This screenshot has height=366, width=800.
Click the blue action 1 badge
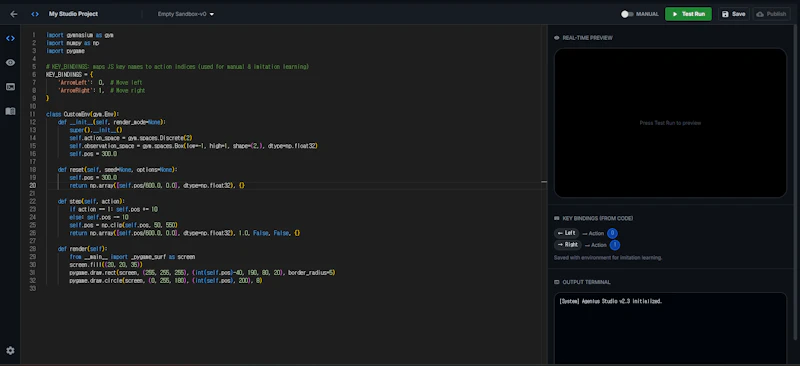615,245
